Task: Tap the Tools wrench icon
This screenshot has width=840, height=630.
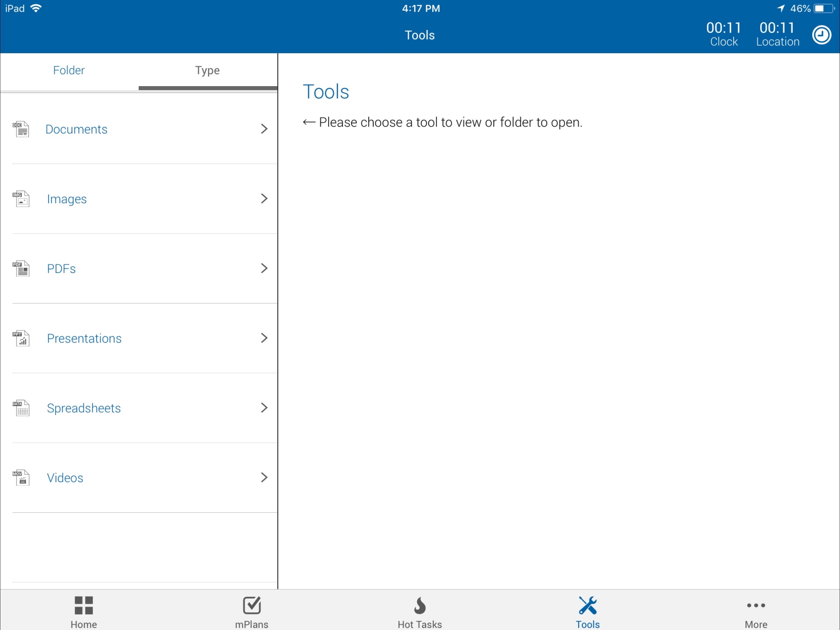Action: coord(588,605)
